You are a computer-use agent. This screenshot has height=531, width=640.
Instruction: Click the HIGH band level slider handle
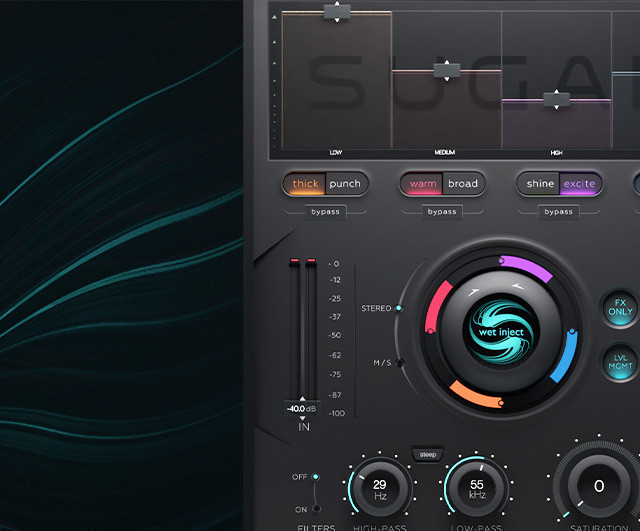pyautogui.click(x=555, y=98)
